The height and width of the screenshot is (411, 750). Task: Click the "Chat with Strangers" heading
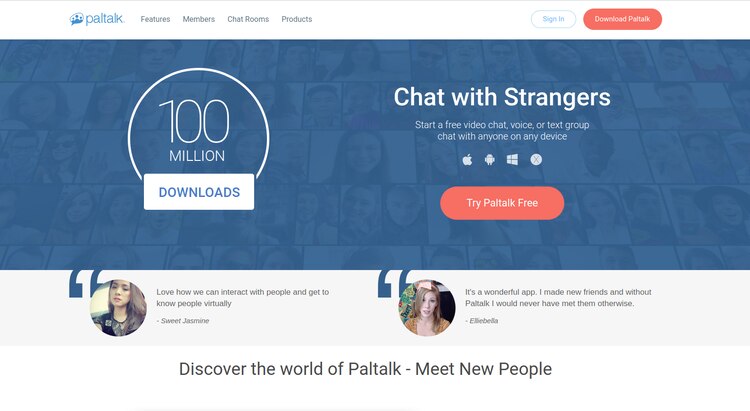click(502, 97)
